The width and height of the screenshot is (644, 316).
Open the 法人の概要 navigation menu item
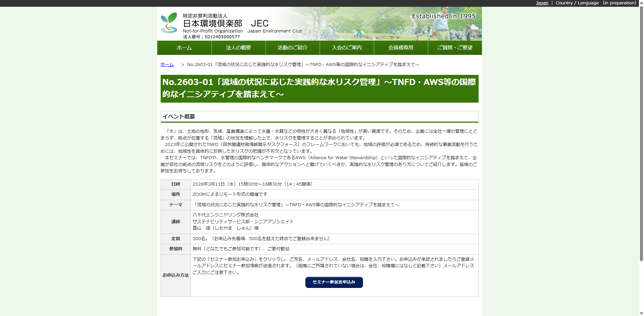click(x=238, y=47)
